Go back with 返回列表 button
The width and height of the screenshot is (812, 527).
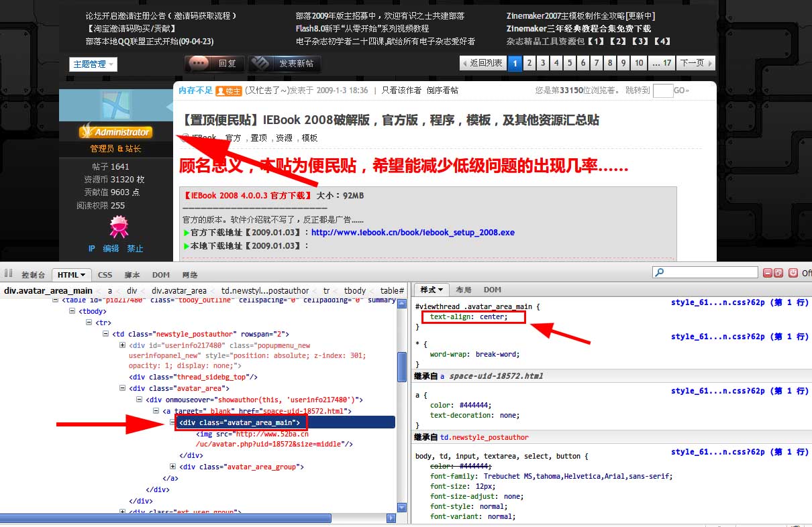point(483,63)
